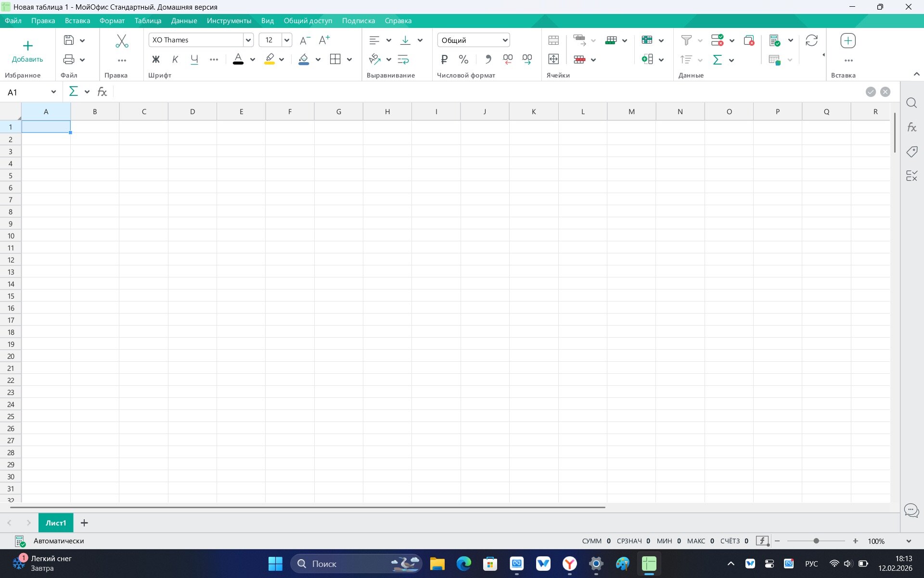Open the search panel in the sidebar
Image resolution: width=924 pixels, height=578 pixels.
911,103
